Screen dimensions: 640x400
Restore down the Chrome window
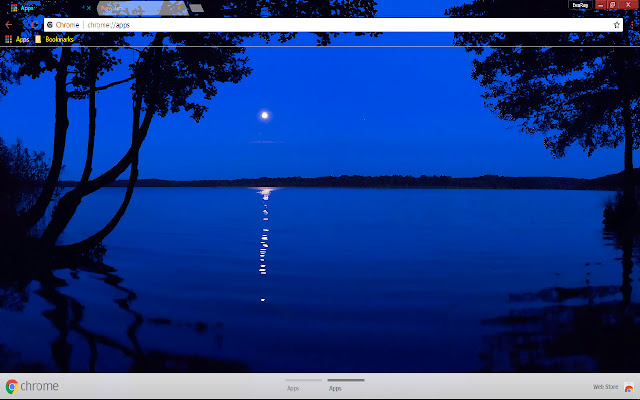coord(613,5)
